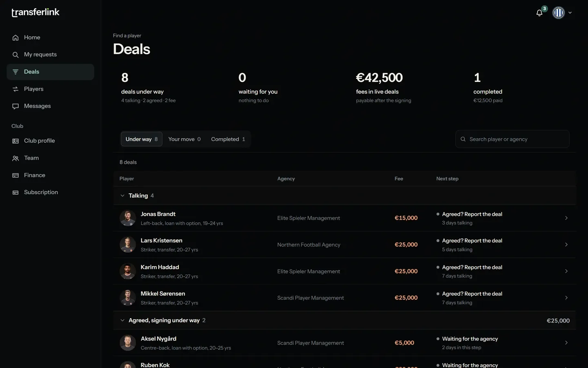Click the Club profile icon
Image resolution: width=588 pixels, height=368 pixels.
tap(16, 141)
